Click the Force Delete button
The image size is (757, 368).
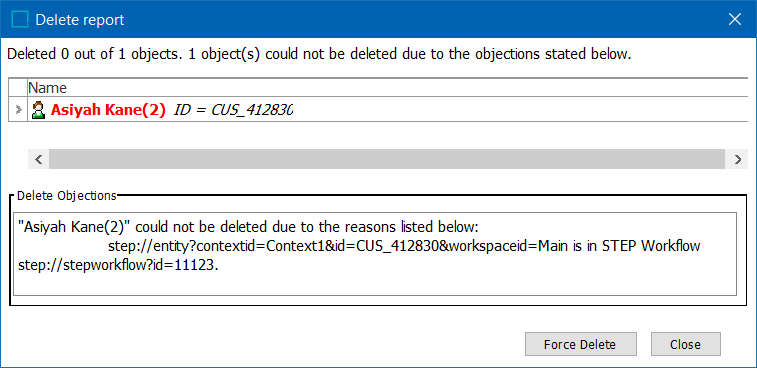click(580, 344)
